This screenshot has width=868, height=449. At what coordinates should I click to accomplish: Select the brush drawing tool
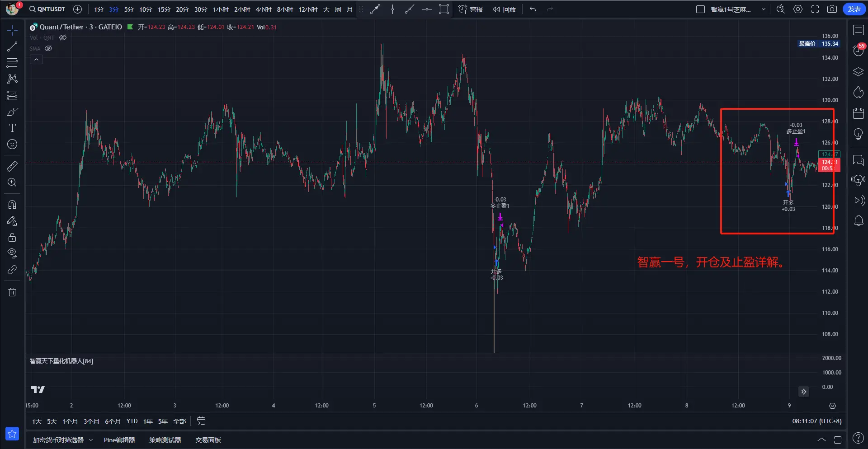12,112
